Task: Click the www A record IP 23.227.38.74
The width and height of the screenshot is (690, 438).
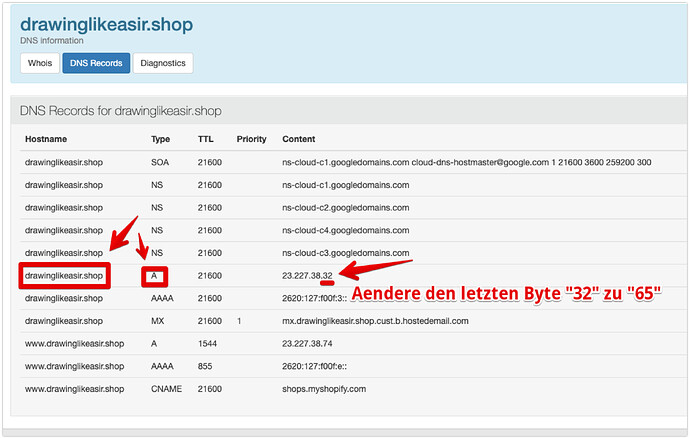Action: [307, 344]
